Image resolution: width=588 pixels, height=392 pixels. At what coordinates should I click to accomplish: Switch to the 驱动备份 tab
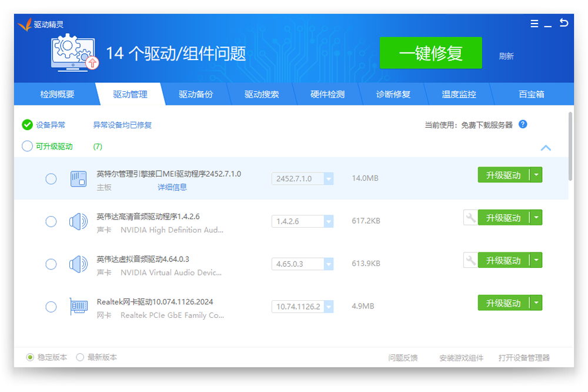[196, 94]
